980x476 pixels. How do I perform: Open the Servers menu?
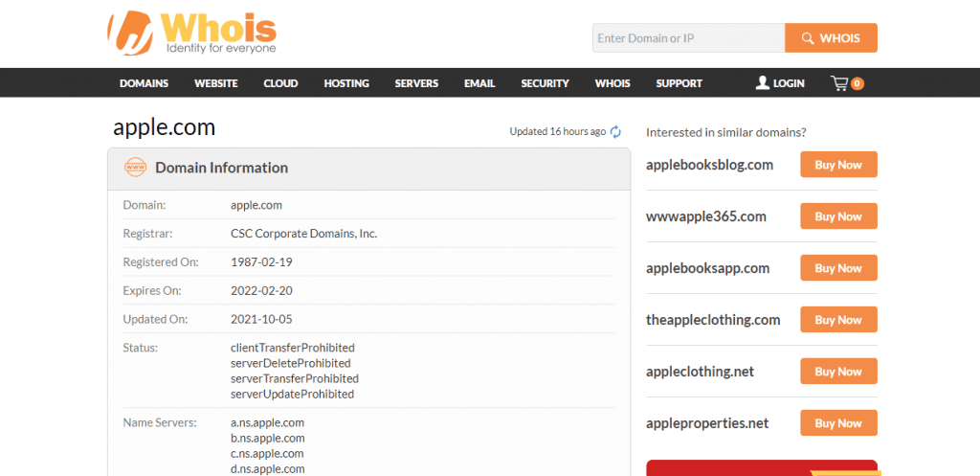click(x=416, y=83)
